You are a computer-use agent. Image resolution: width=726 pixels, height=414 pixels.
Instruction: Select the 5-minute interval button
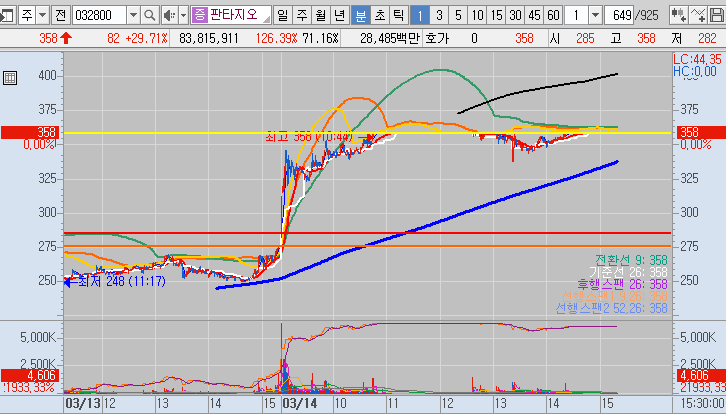click(457, 16)
